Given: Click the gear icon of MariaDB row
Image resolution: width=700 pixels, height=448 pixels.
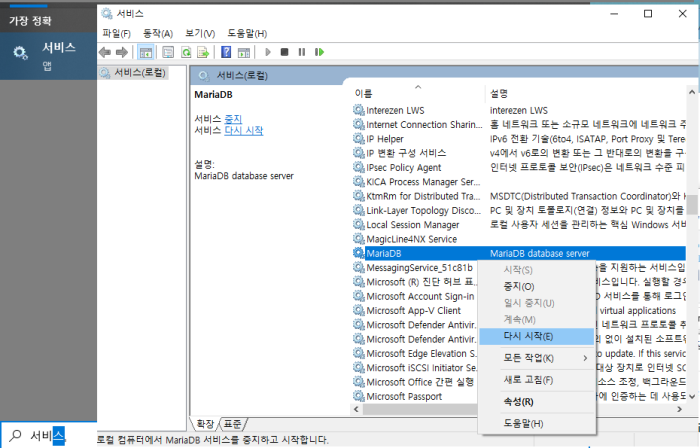Looking at the screenshot, I should pyautogui.click(x=358, y=253).
